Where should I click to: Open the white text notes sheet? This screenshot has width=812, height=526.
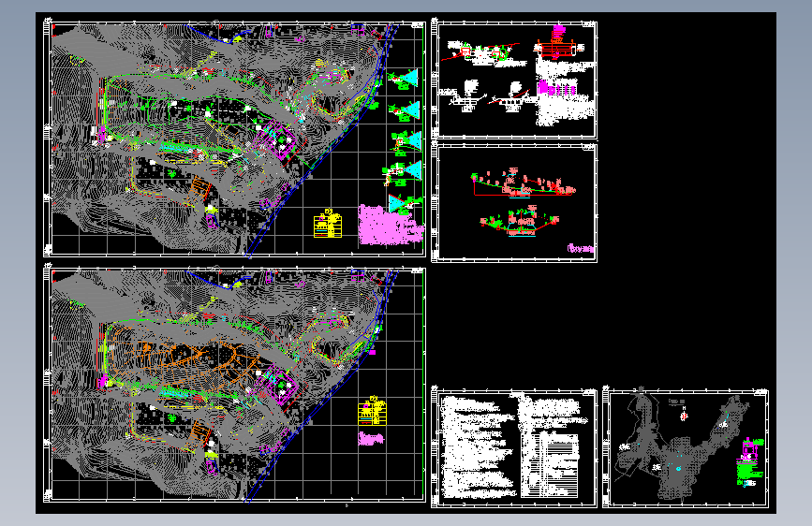(514, 448)
